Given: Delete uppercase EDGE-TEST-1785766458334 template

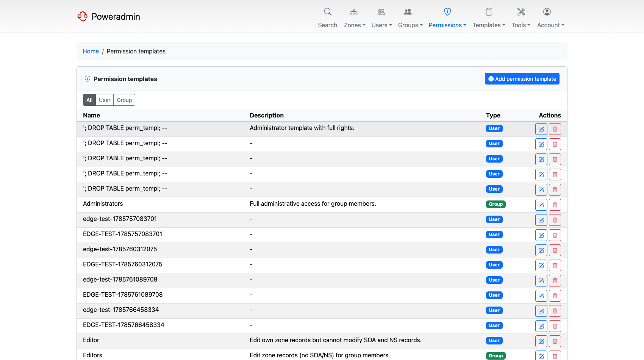Looking at the screenshot, I should (555, 326).
